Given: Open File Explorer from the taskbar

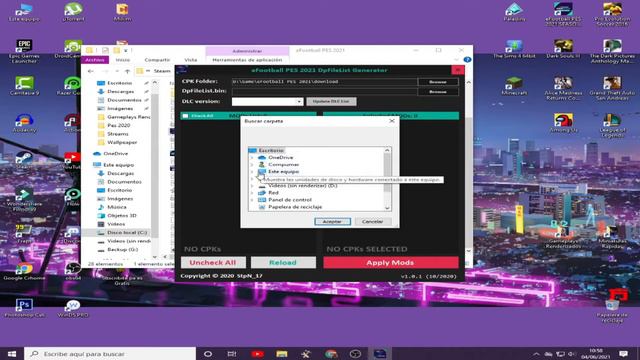Looking at the screenshot, I should click(x=282, y=353).
